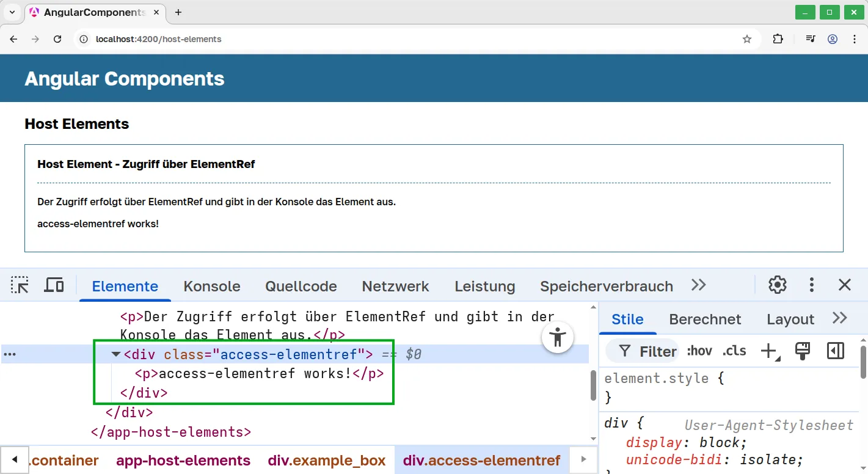
Task: Select the .container breadcrumb
Action: tap(64, 461)
